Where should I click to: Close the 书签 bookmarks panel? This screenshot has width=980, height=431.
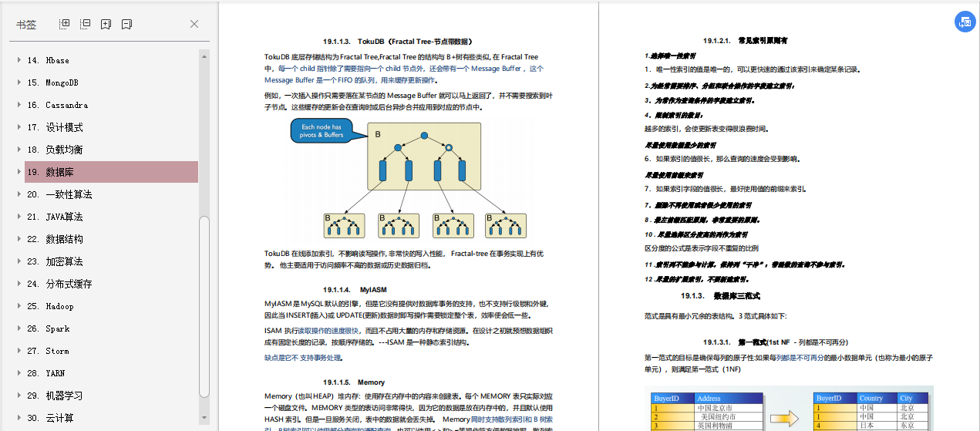[194, 24]
